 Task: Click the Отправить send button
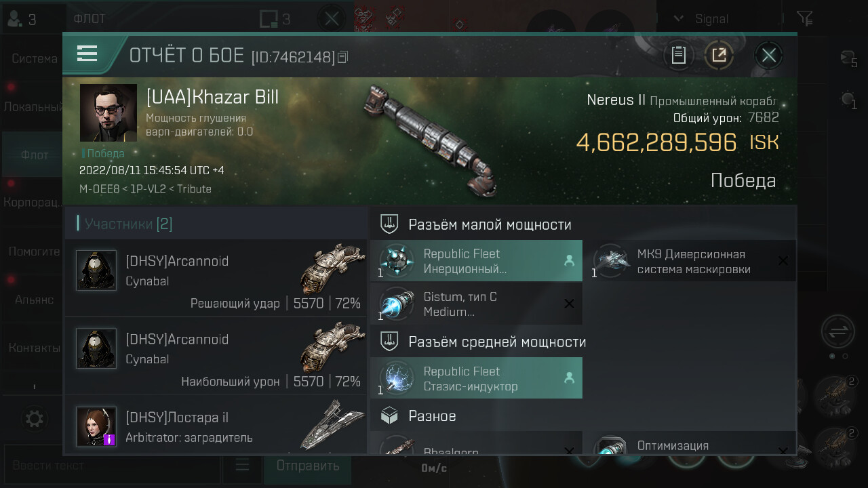[x=308, y=466]
